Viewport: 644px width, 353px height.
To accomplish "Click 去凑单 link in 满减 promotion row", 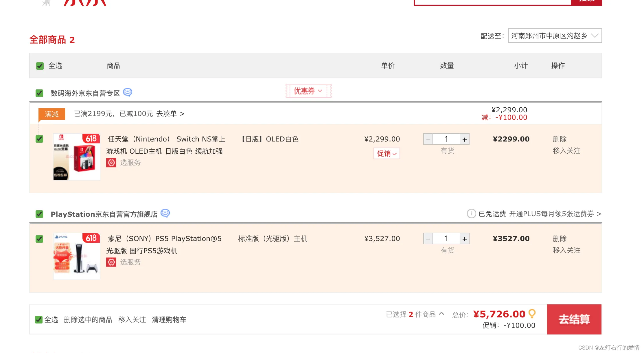I will (x=170, y=114).
